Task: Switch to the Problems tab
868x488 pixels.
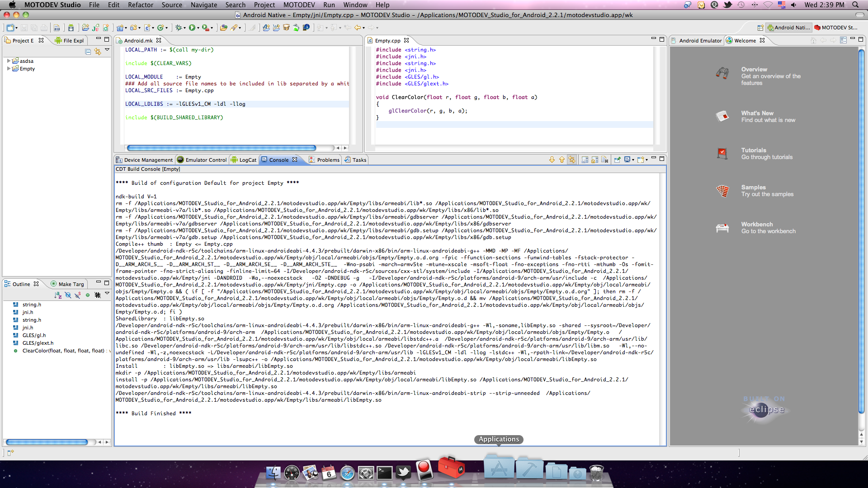Action: (324, 160)
